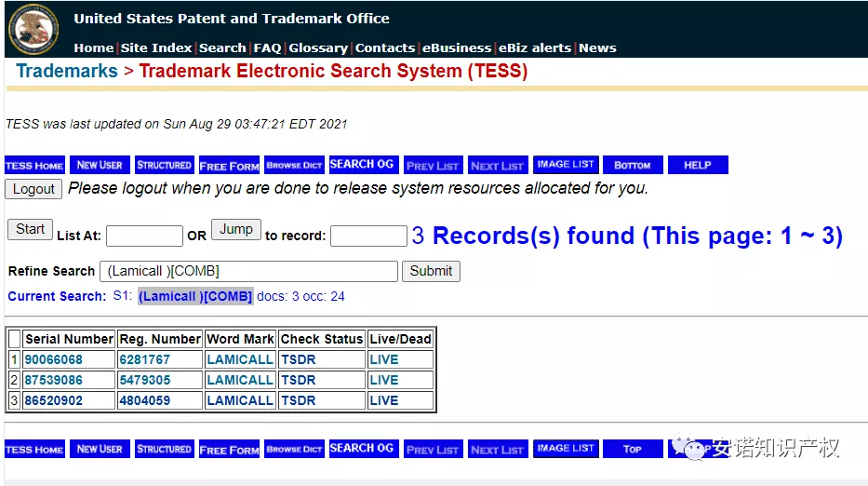Image resolution: width=868 pixels, height=486 pixels.
Task: Open eBiz alerts link
Action: [535, 48]
